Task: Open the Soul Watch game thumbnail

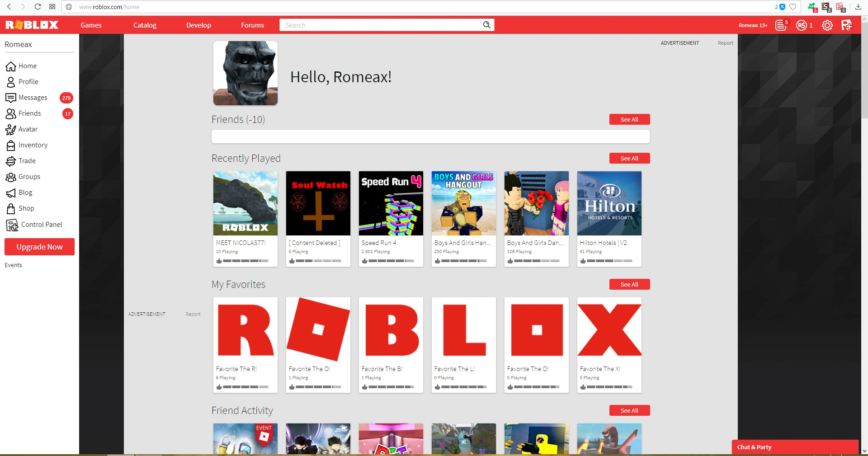Action: coord(318,203)
